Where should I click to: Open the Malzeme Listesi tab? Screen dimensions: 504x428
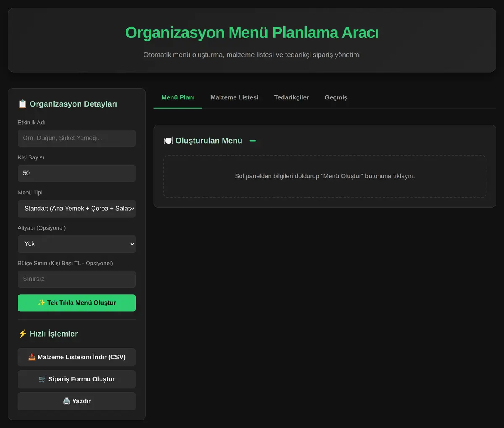tap(234, 97)
